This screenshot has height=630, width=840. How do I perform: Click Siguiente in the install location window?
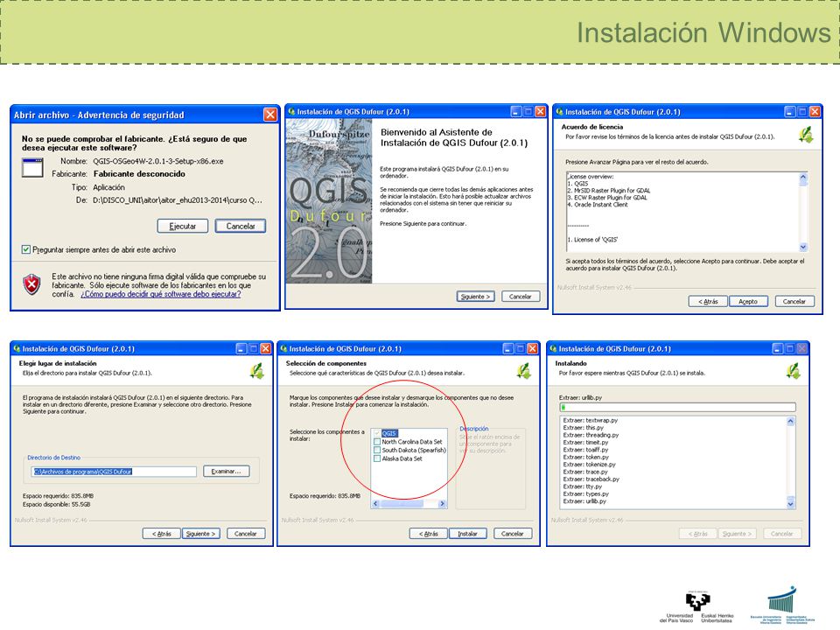(x=201, y=534)
